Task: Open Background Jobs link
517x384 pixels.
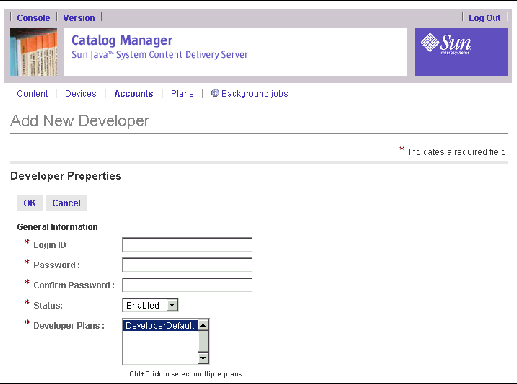Action: pyautogui.click(x=255, y=94)
